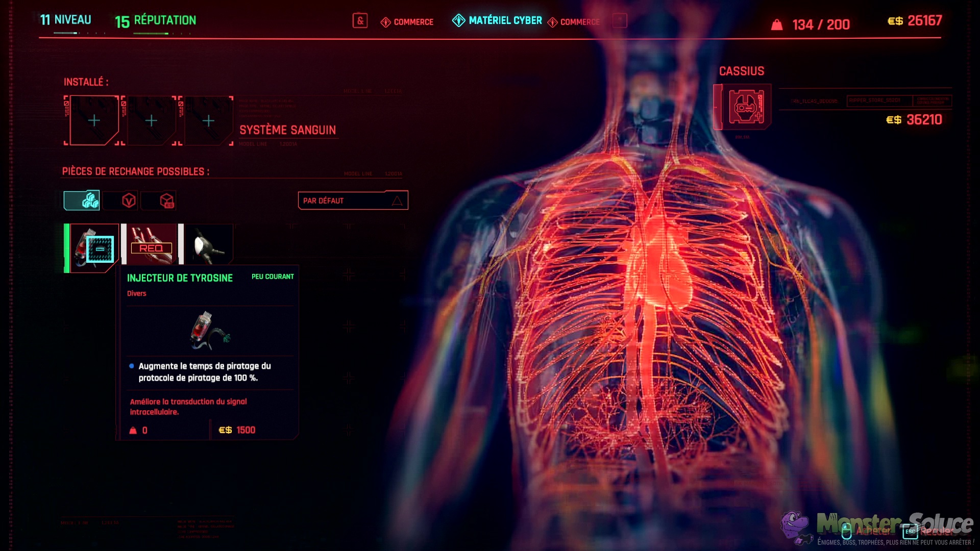Viewport: 980px width, 551px height.
Task: Click the INJECTEUR DE TYROSINE tooltip title
Action: (180, 278)
